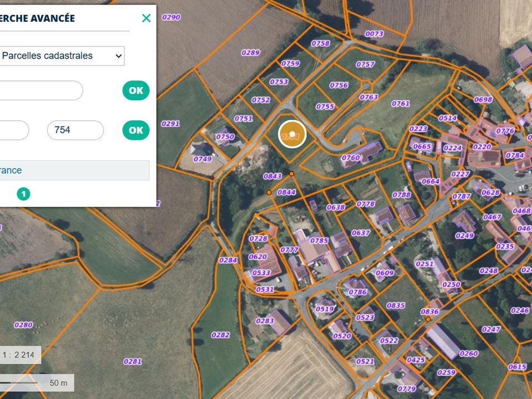Select parcel label 0843
Viewport: 532px width, 399px height.
273,176
